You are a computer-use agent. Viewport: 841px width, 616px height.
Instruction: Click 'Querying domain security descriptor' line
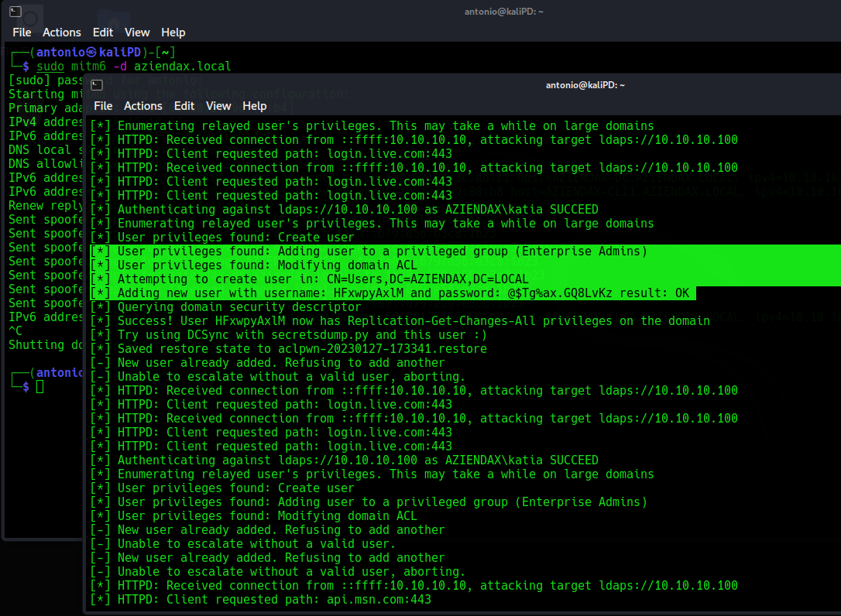[226, 307]
